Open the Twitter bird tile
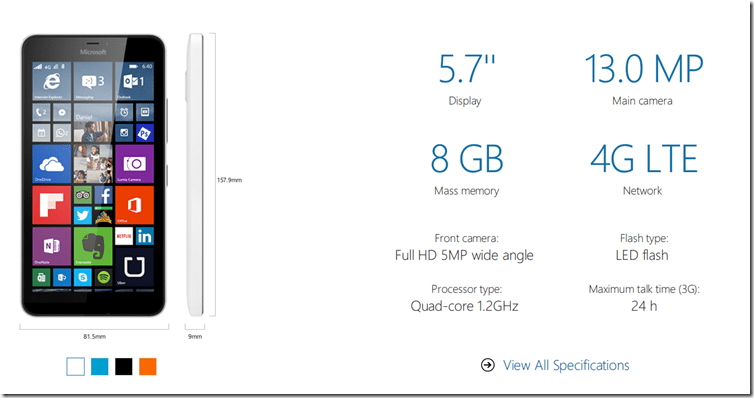This screenshot has height=398, width=754. click(x=83, y=215)
